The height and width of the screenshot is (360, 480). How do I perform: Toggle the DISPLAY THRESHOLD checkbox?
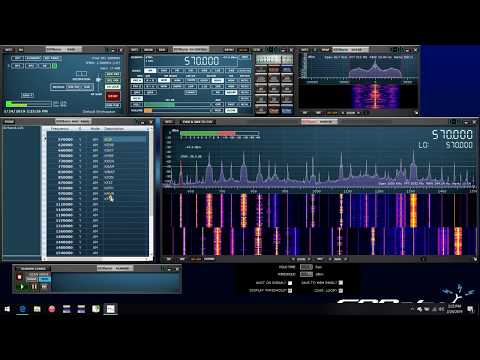point(290,291)
